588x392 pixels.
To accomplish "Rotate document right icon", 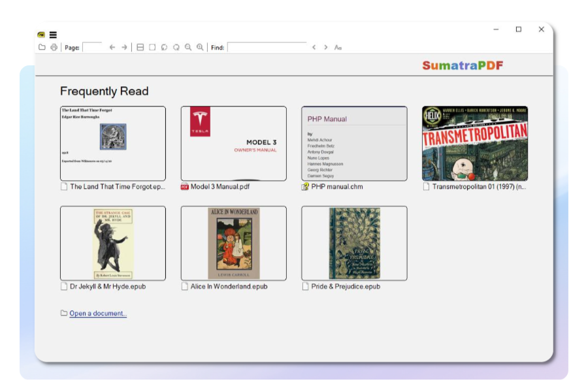I will click(176, 47).
